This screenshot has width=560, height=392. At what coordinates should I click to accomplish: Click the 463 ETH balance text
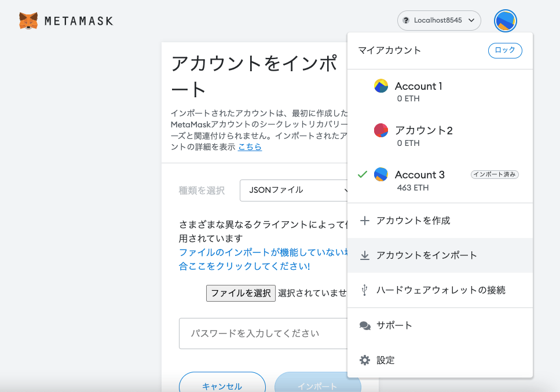pyautogui.click(x=413, y=188)
